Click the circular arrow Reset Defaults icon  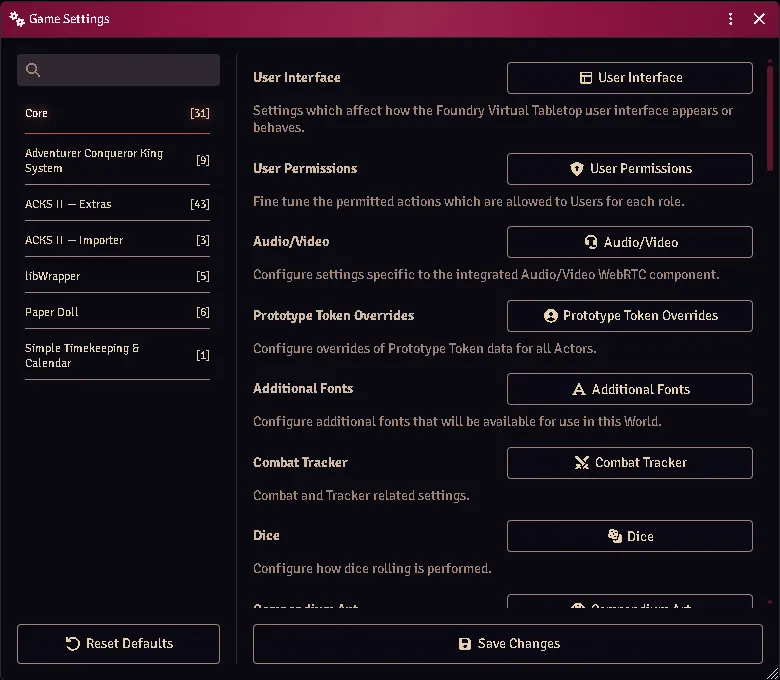pyautogui.click(x=73, y=644)
